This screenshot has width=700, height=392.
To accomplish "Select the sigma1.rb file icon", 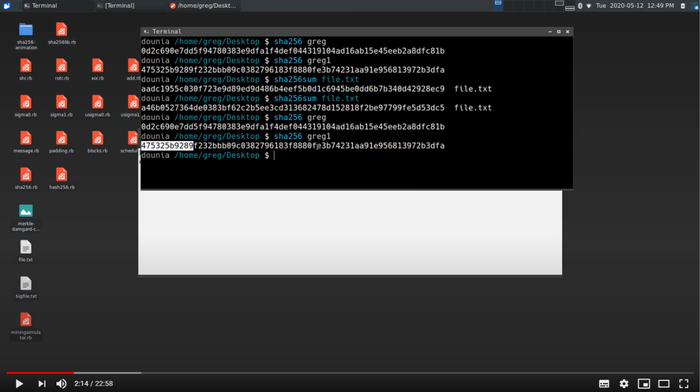I will [x=62, y=103].
